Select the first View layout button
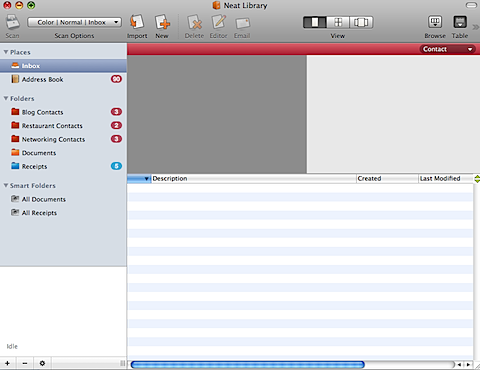480x370 pixels. [315, 22]
